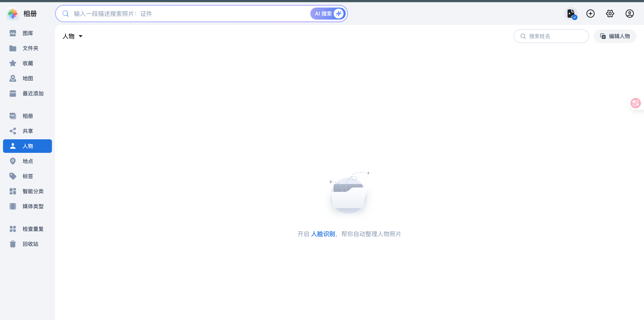Screen dimensions: 644x320
Task: Open the add new content menu
Action: point(590,14)
